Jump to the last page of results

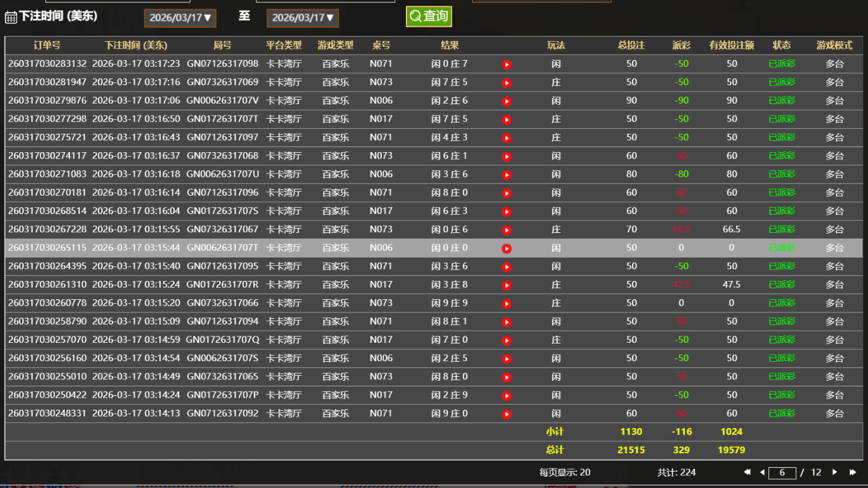click(852, 472)
